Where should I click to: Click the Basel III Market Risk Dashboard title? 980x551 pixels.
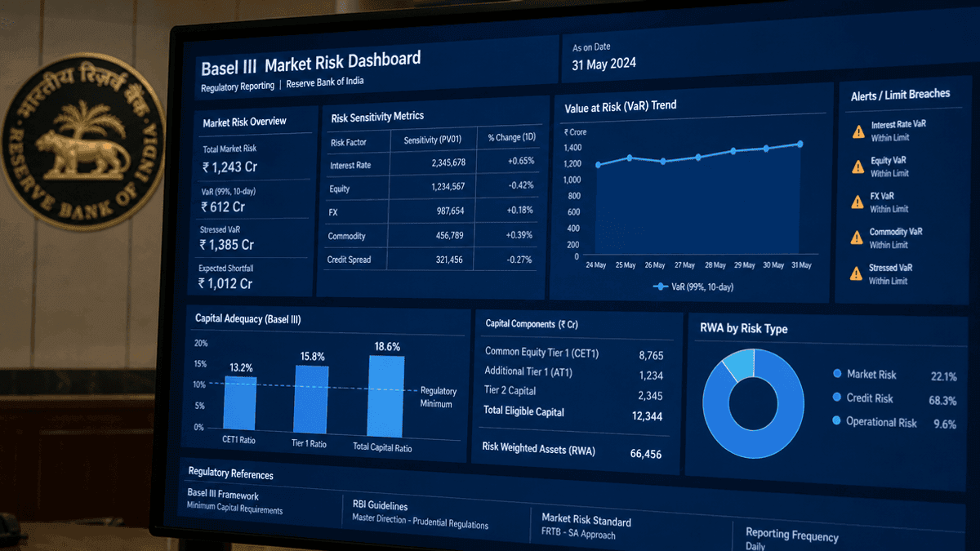point(310,61)
